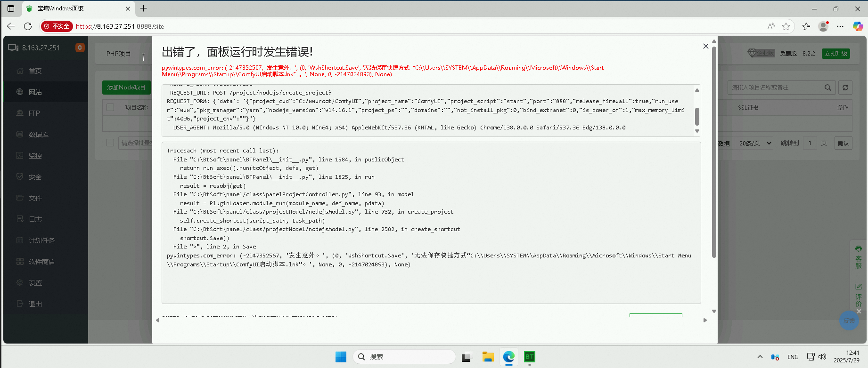Open the Windows Start menu
This screenshot has height=368, width=868.
[341, 357]
